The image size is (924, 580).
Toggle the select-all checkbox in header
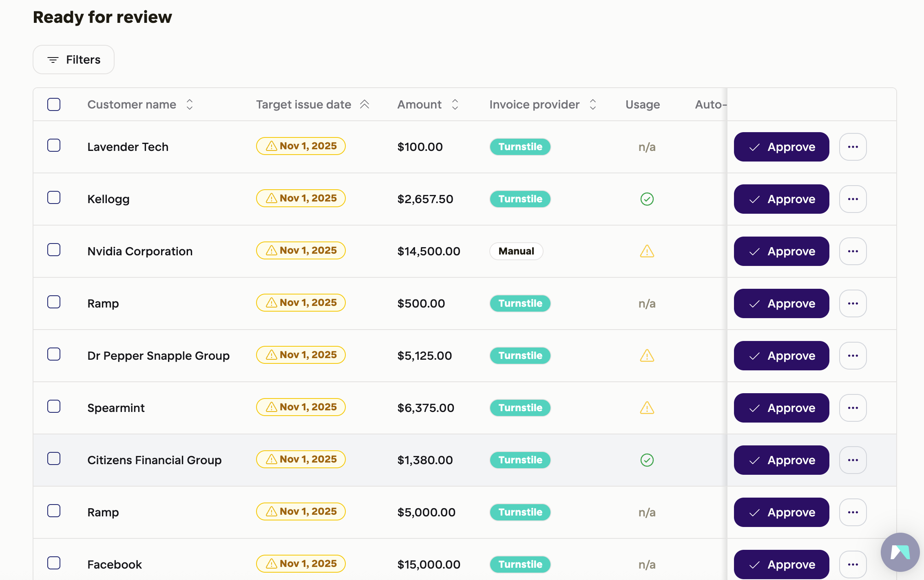point(54,104)
